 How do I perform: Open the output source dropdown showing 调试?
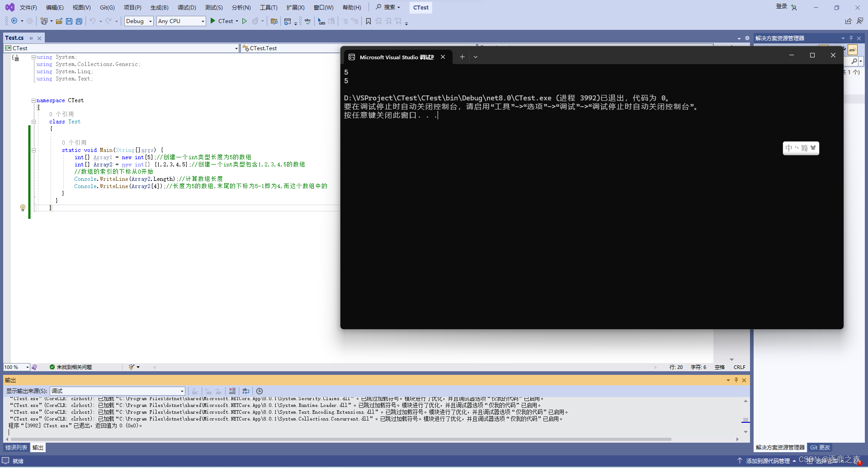(118, 391)
